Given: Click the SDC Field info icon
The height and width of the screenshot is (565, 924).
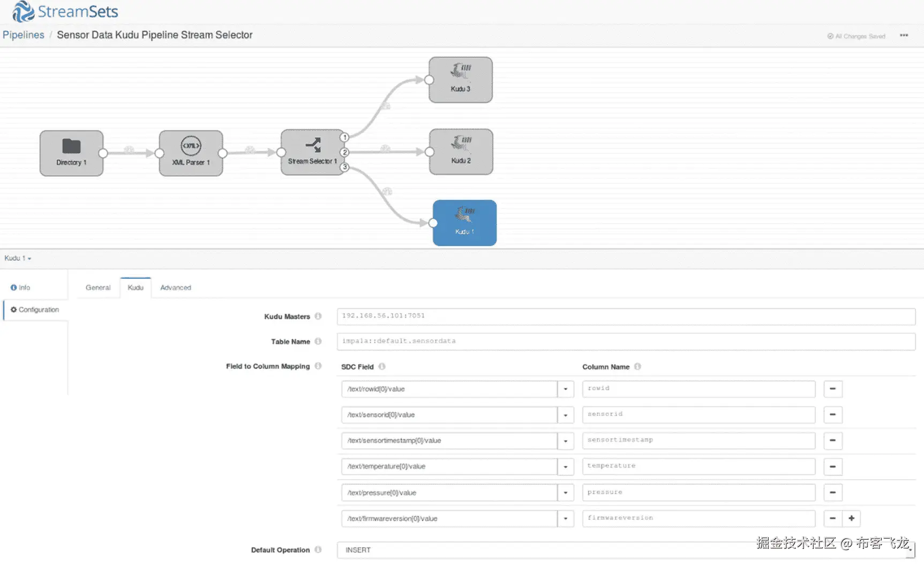Looking at the screenshot, I should click(x=382, y=367).
